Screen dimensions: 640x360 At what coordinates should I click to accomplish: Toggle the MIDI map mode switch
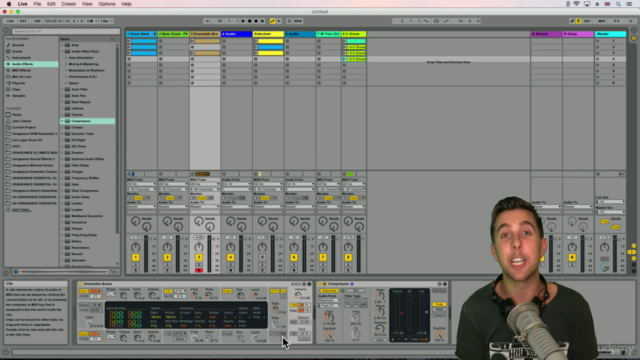pyautogui.click(x=602, y=21)
